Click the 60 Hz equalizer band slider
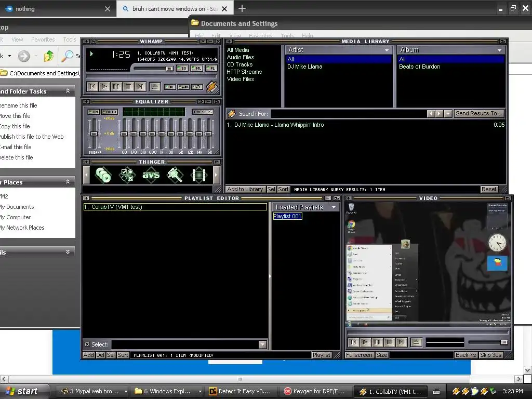This screenshot has height=399, width=532. click(x=124, y=134)
